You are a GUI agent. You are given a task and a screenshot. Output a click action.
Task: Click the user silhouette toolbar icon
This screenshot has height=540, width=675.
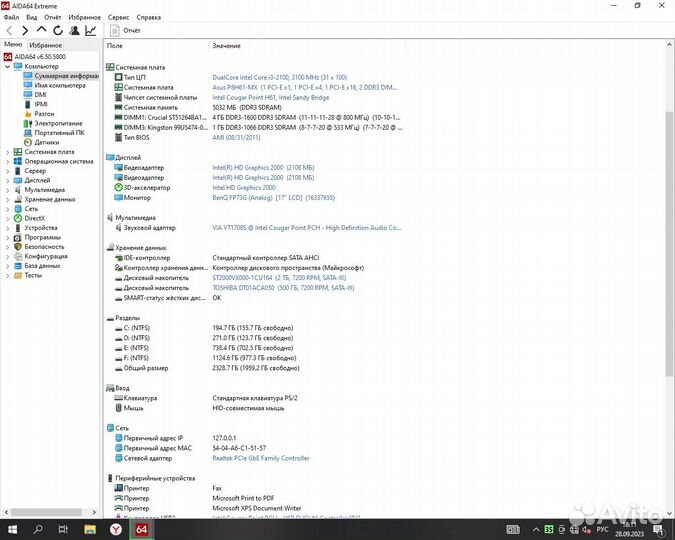[74, 31]
